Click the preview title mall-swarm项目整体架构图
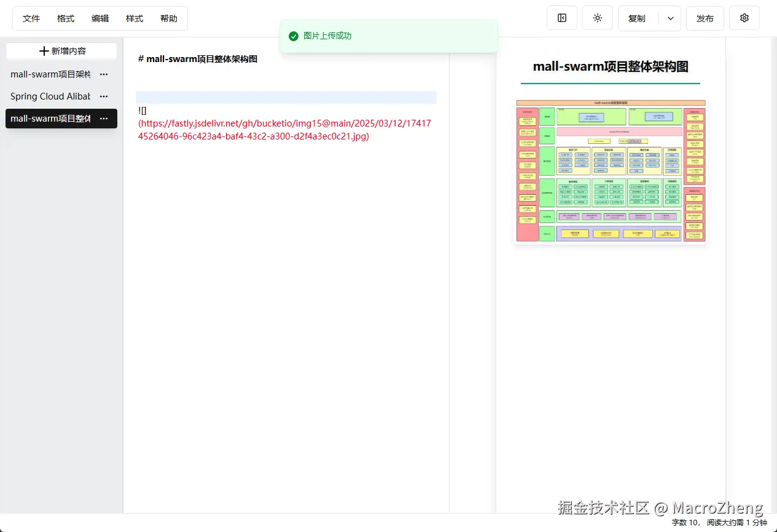Image resolution: width=777 pixels, height=532 pixels. [x=611, y=66]
